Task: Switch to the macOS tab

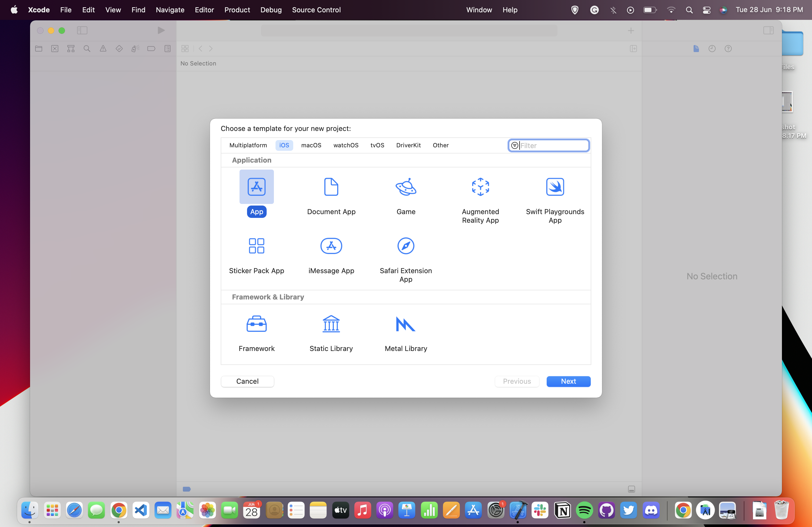Action: [311, 145]
